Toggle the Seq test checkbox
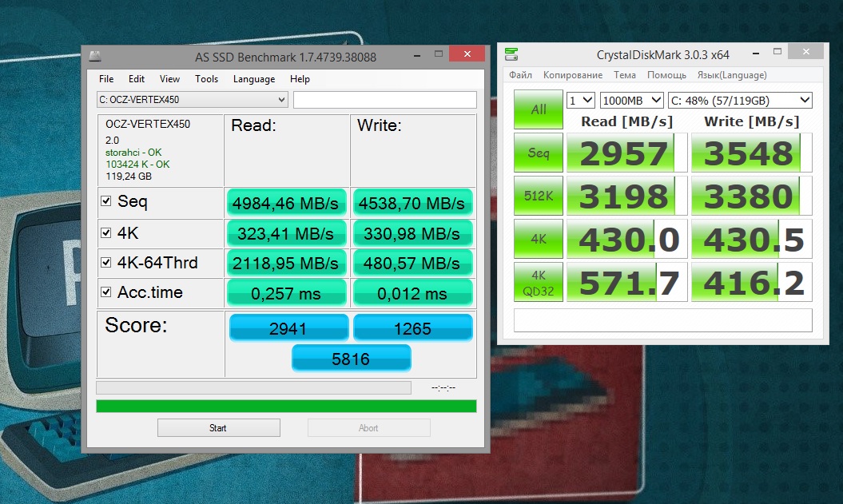 pyautogui.click(x=106, y=201)
